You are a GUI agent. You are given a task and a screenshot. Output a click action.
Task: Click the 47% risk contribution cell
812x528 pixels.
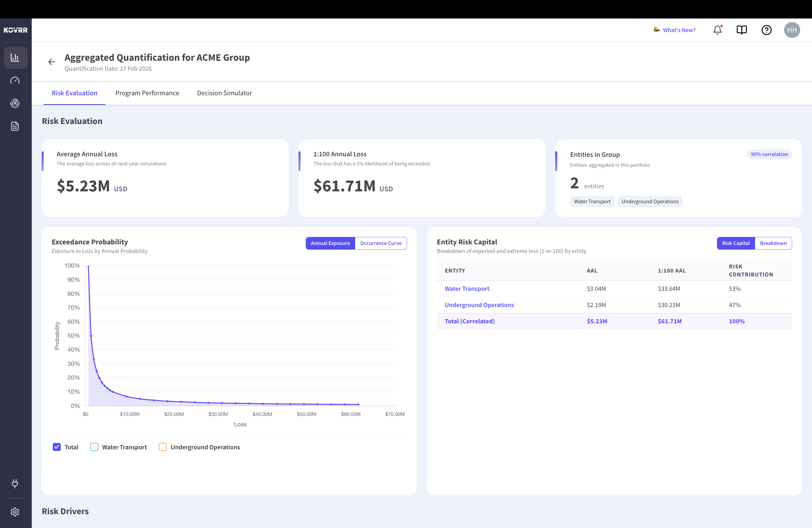point(735,305)
